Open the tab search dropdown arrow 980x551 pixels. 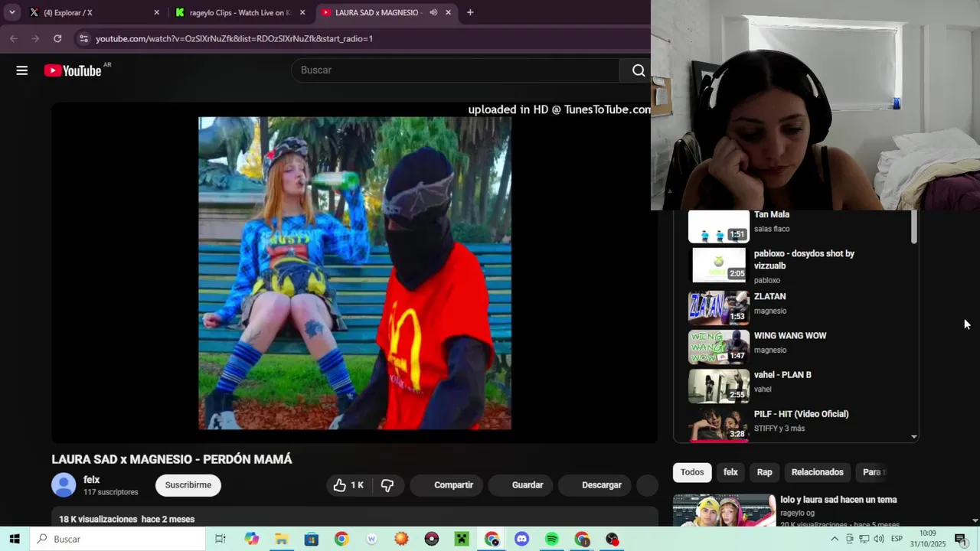click(x=11, y=12)
